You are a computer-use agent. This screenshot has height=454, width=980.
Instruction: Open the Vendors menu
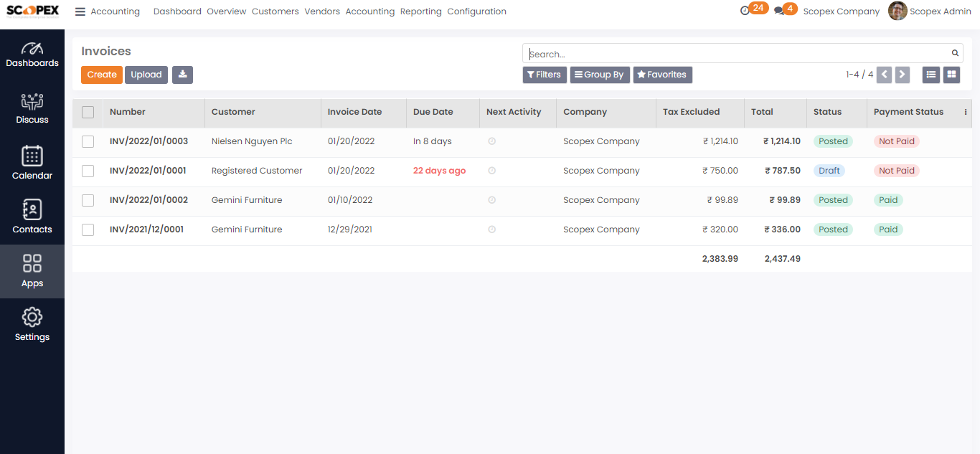(x=322, y=11)
